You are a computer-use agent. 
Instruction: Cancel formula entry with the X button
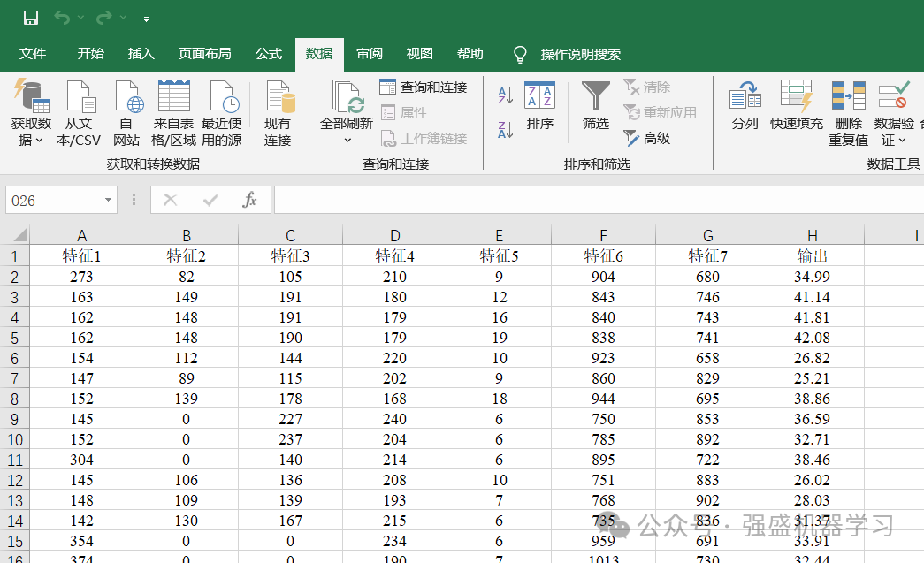171,201
